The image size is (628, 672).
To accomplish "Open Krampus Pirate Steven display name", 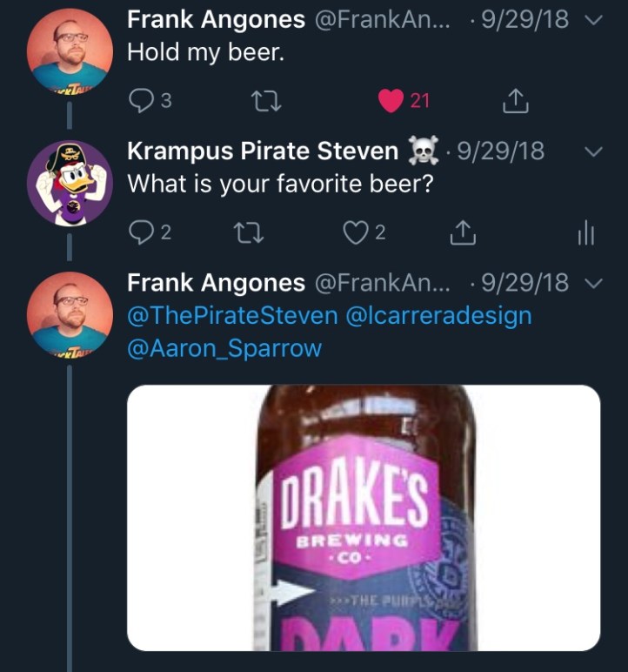I will click(262, 151).
